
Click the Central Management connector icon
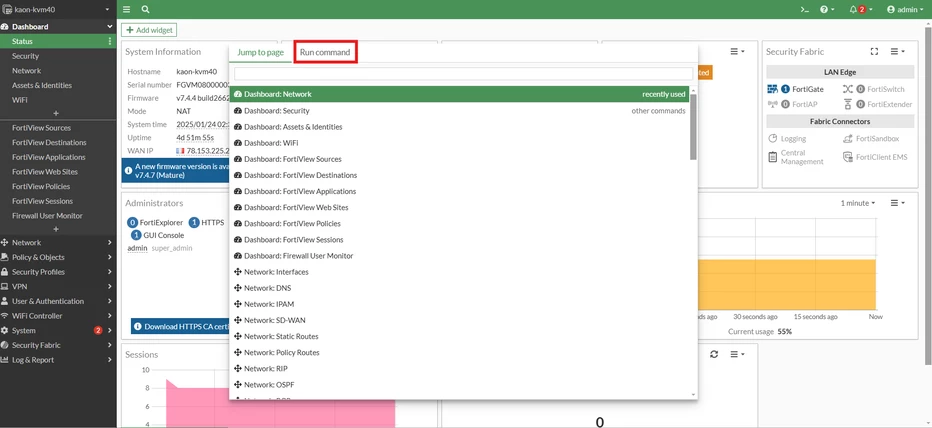773,157
